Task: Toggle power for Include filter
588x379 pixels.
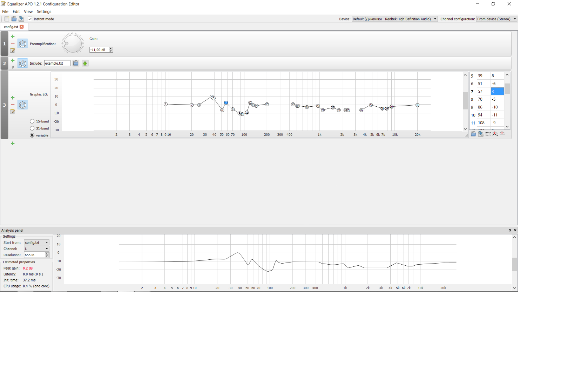Action: pos(23,63)
